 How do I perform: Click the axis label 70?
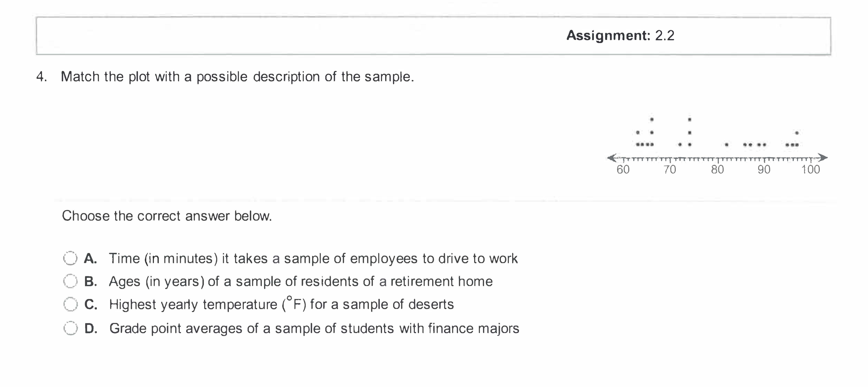pos(670,169)
